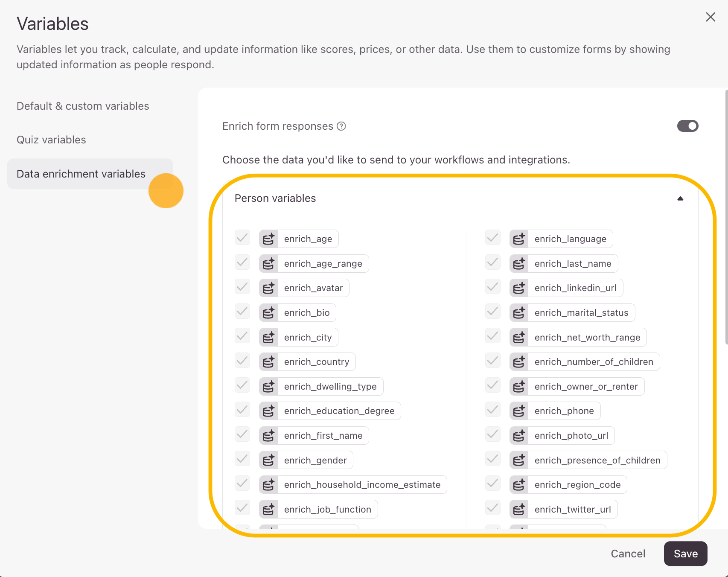Click the enrich_linkedin_url variable icon

click(519, 288)
